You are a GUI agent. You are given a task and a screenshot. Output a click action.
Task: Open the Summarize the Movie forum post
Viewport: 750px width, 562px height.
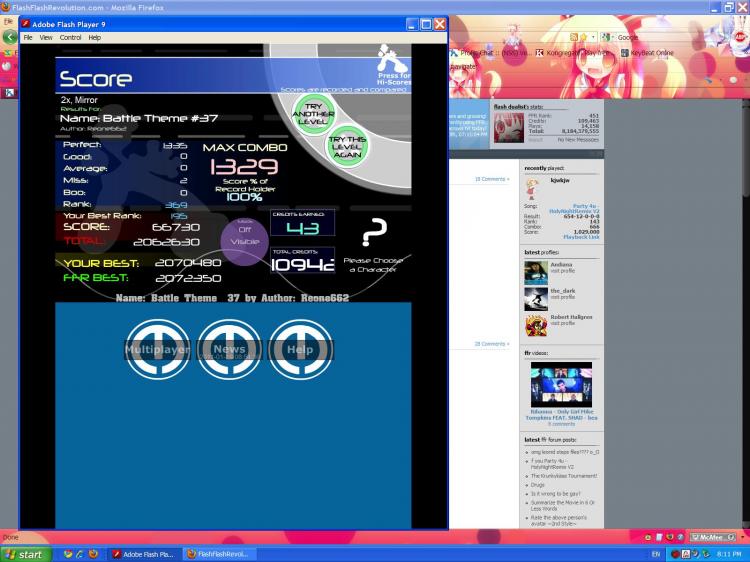pos(562,506)
